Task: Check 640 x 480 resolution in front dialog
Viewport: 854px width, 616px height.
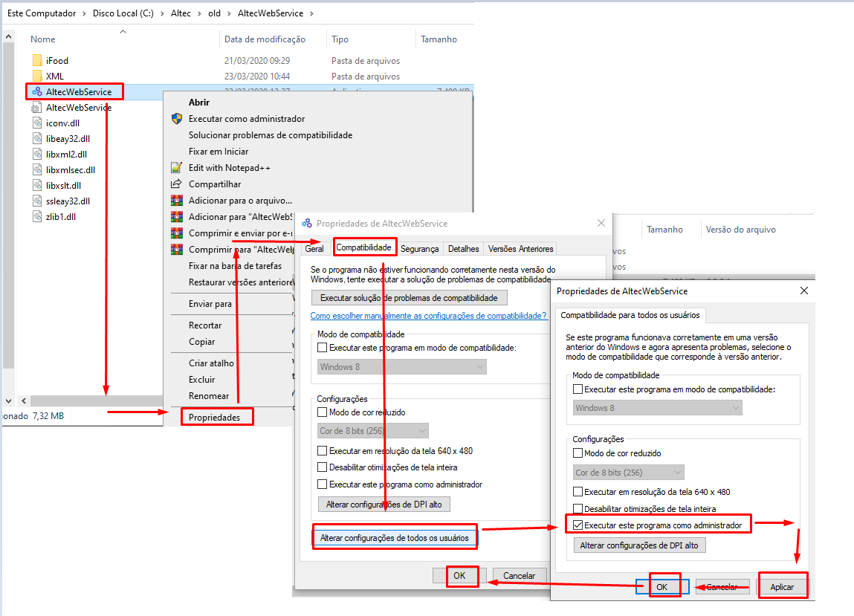Action: click(578, 492)
